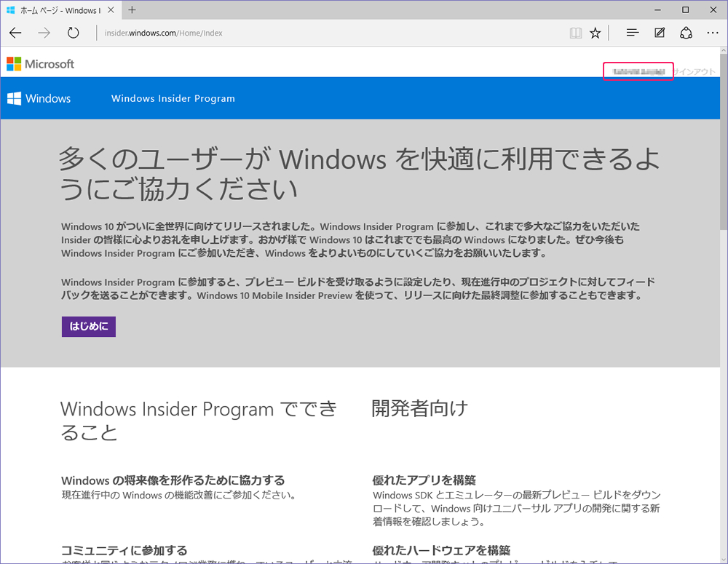The width and height of the screenshot is (728, 564).
Task: Close the Edge browser window
Action: 713,9
